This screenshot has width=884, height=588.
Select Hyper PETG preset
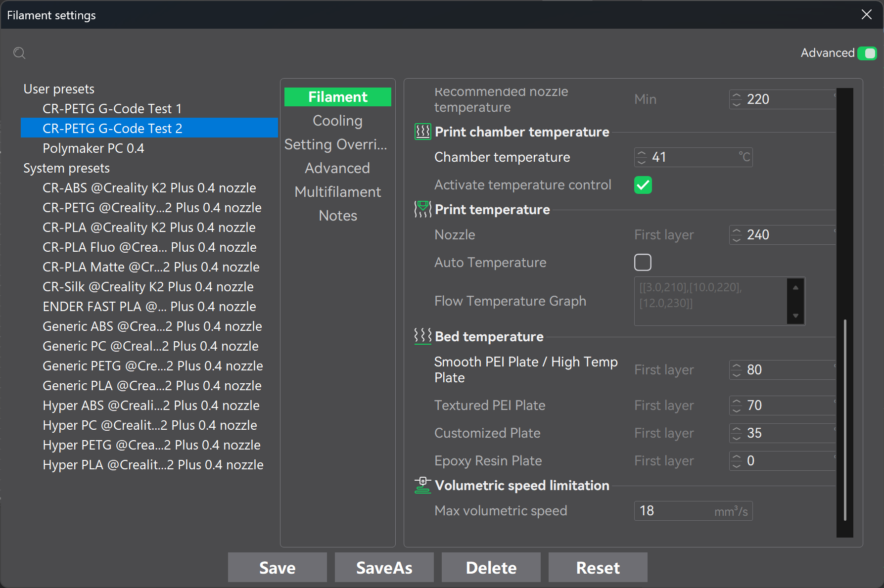click(149, 445)
